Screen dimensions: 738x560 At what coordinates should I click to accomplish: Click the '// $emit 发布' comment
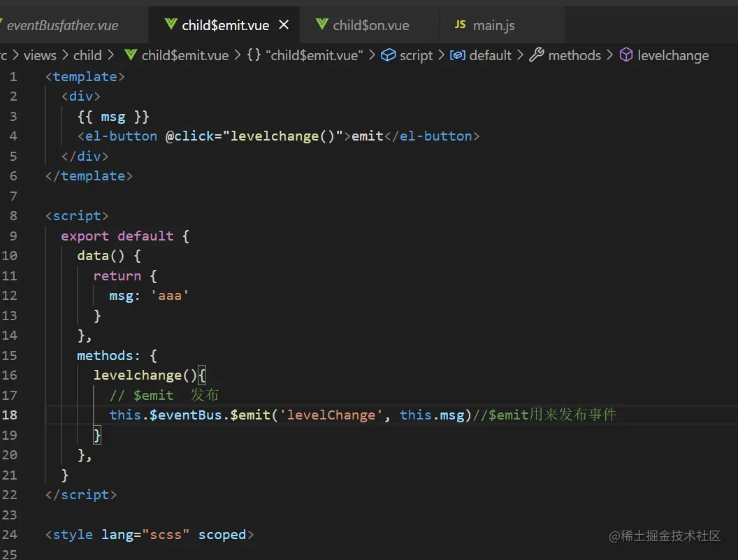(x=164, y=395)
